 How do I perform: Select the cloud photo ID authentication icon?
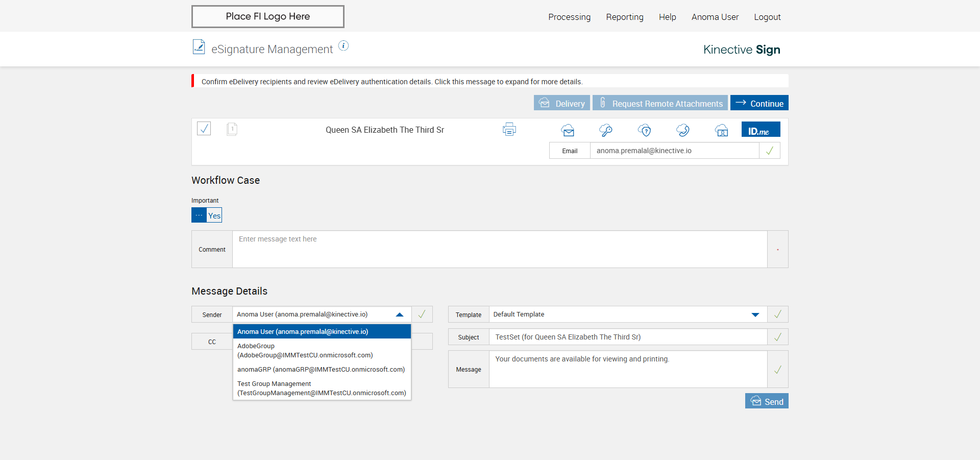coord(721,130)
